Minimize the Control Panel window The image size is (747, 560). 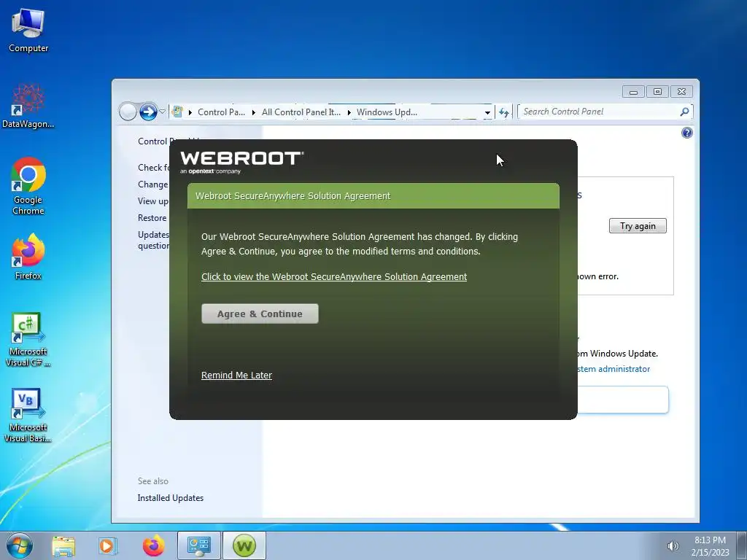coord(633,91)
